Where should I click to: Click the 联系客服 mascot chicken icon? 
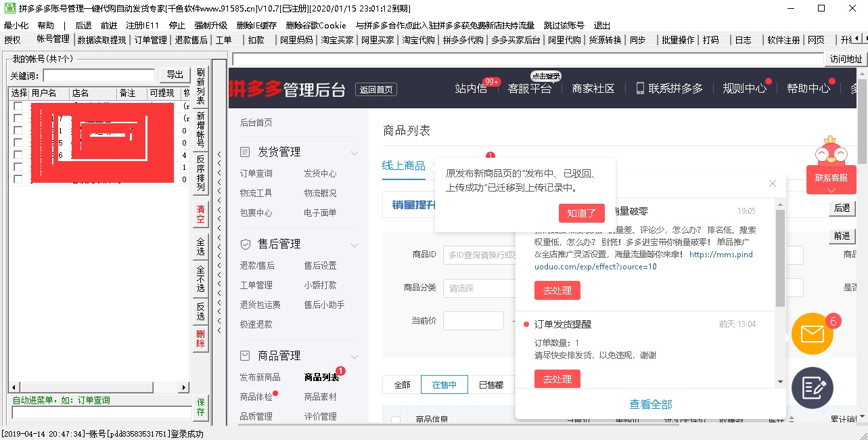831,150
